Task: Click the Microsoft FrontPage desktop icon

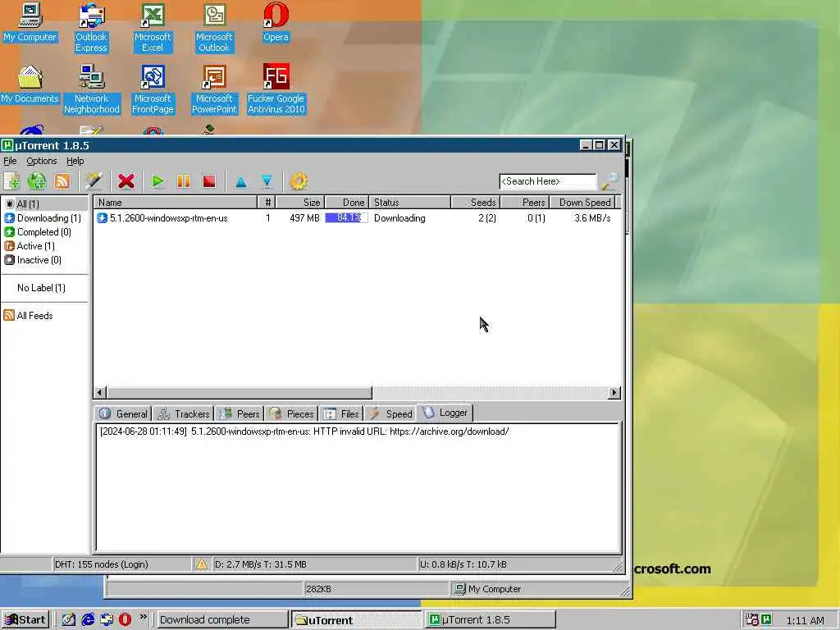Action: [153, 89]
